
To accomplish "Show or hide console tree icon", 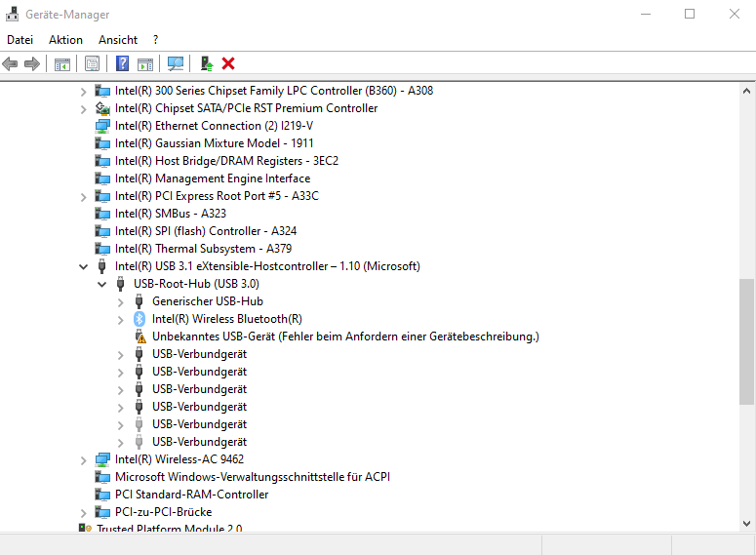I will pos(62,63).
